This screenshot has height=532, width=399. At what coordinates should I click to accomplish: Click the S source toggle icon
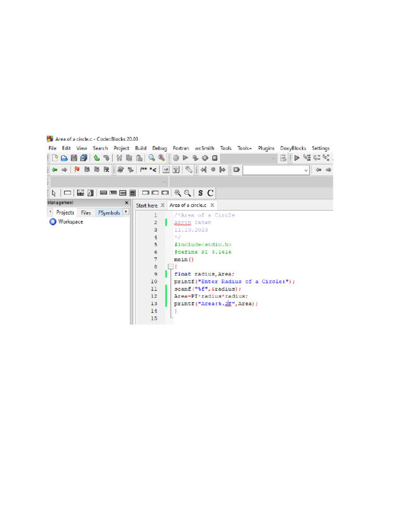click(201, 193)
